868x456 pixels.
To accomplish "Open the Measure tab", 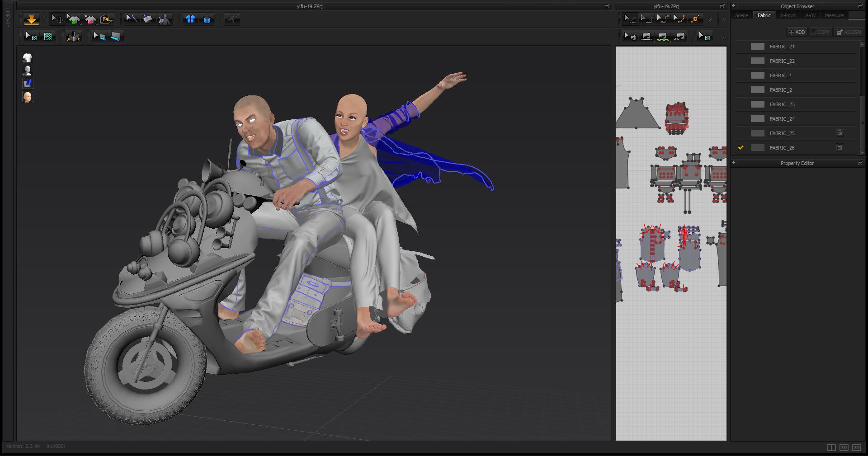I will [x=834, y=15].
